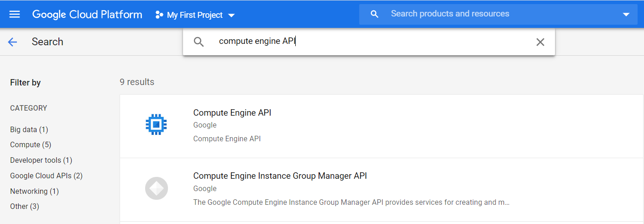Open Compute Engine Instance Group Manager API result
This screenshot has height=224, width=644.
(x=280, y=176)
